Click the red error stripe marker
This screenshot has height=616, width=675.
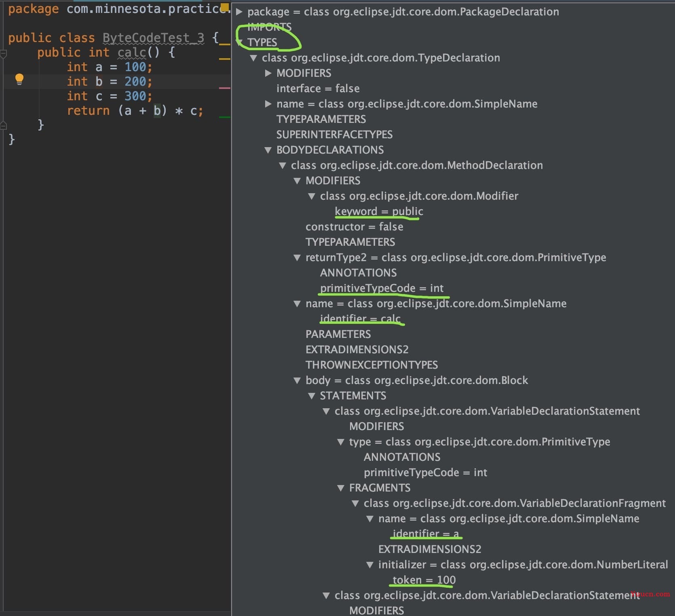pos(224,88)
